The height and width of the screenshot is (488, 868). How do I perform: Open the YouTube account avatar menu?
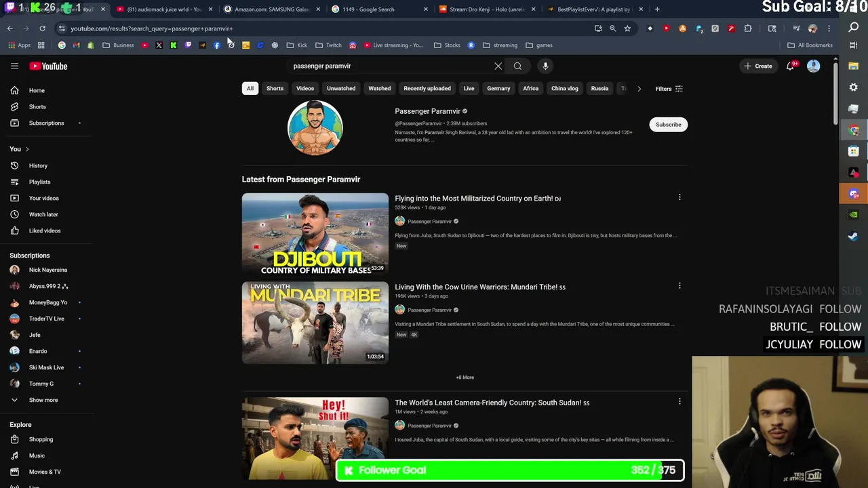813,66
